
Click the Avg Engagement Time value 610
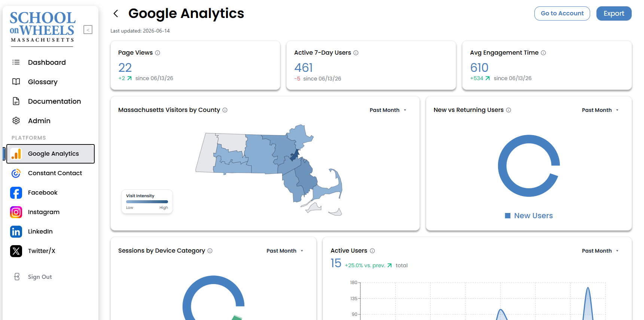click(x=479, y=68)
